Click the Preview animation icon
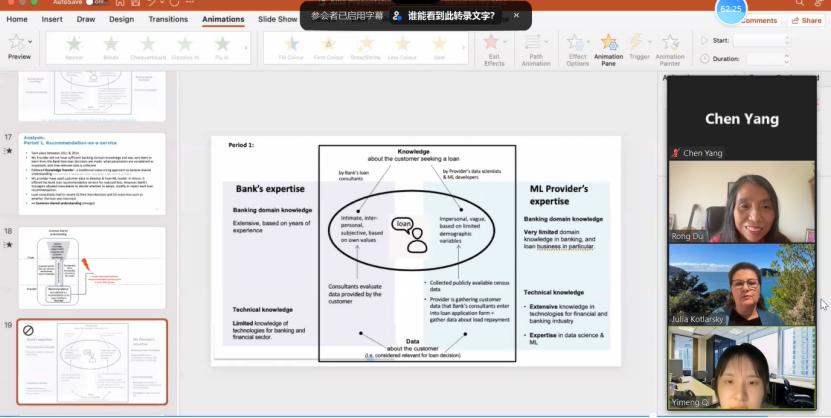This screenshot has height=418, width=831. click(x=18, y=42)
